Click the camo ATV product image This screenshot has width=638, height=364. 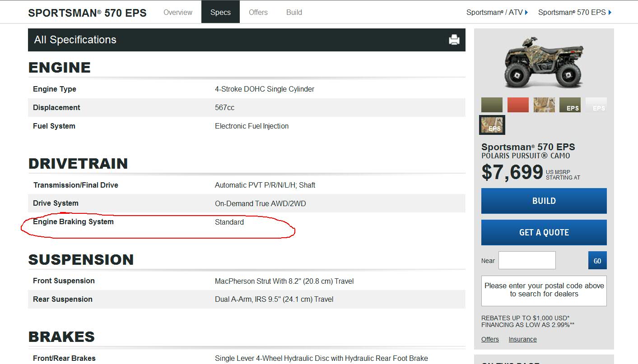click(544, 62)
